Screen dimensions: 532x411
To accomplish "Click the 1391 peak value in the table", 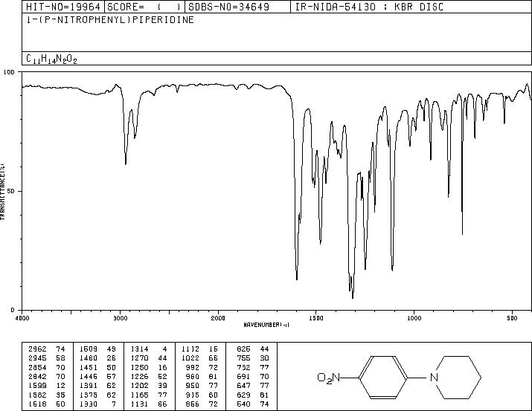I will 89,386.
